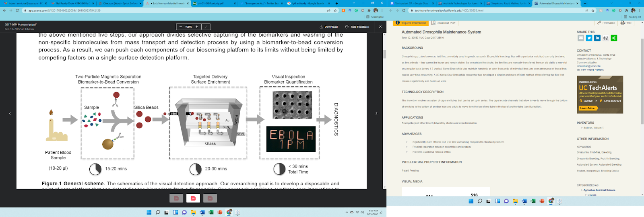Switch to Available Technologies for licensing tab
This screenshot has width=644, height=217.
[460, 3]
